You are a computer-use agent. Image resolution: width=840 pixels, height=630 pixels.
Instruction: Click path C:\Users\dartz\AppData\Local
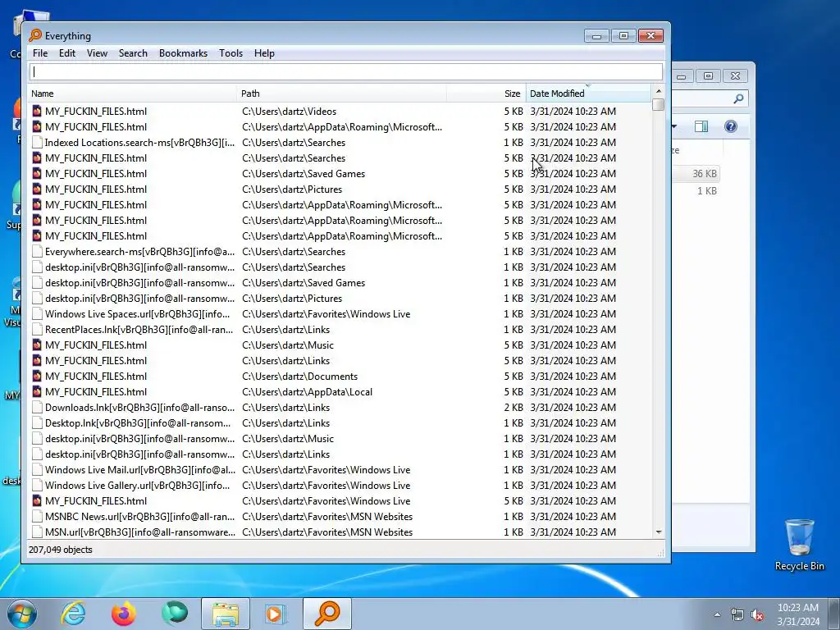[x=307, y=391]
